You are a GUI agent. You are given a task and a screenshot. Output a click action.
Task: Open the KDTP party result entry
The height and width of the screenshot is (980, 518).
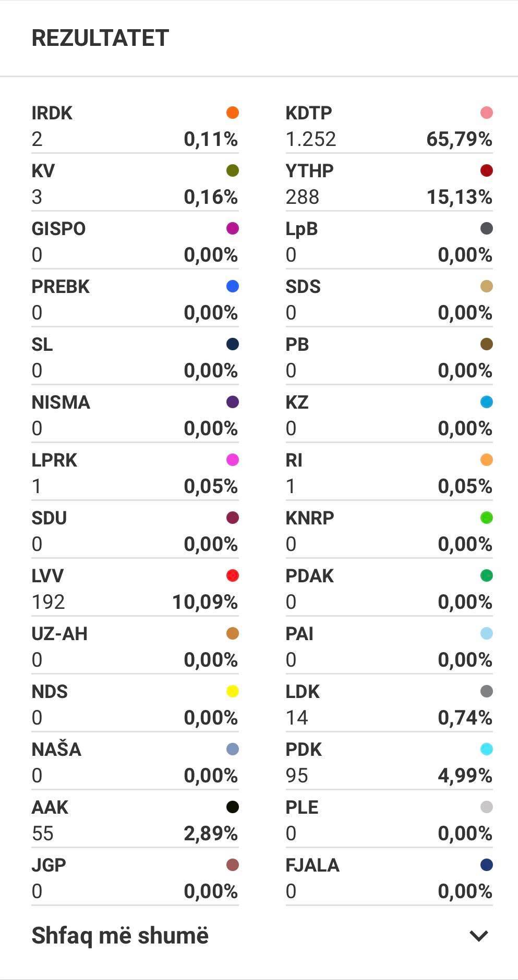[389, 126]
